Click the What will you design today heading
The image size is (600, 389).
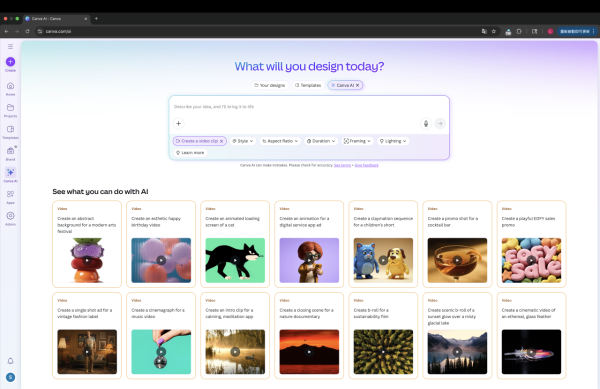click(309, 67)
